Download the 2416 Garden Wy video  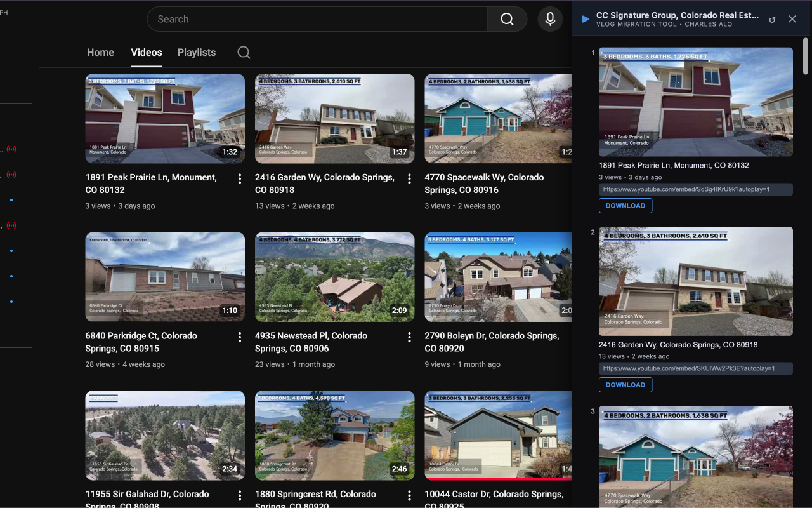(625, 385)
